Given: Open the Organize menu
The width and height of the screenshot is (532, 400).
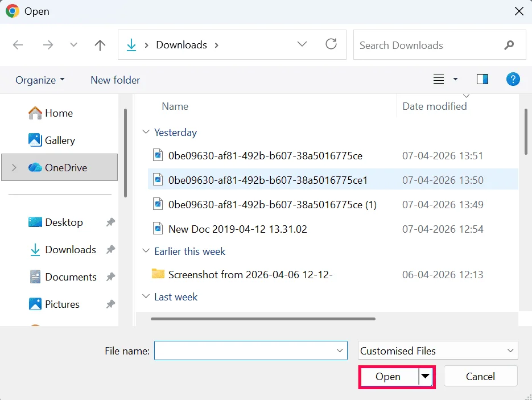Looking at the screenshot, I should coord(40,80).
